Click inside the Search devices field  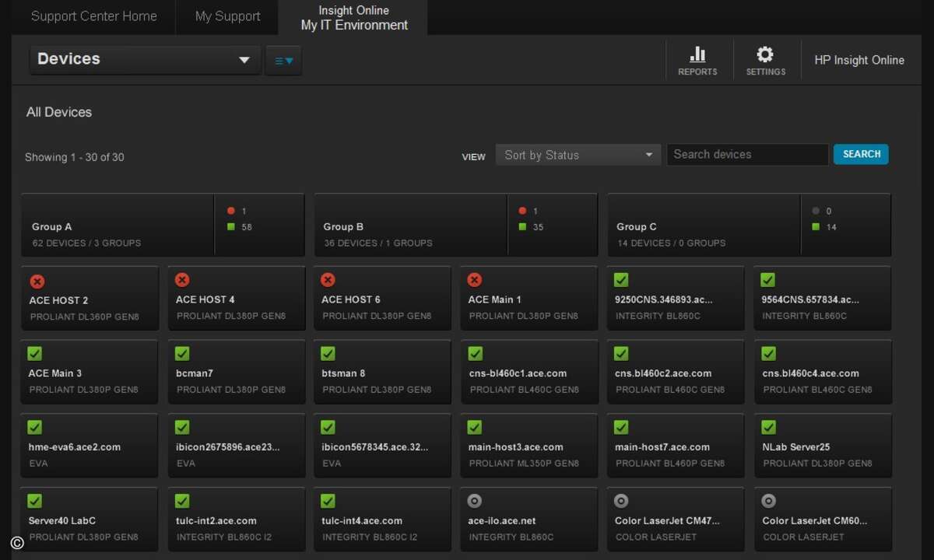tap(747, 155)
